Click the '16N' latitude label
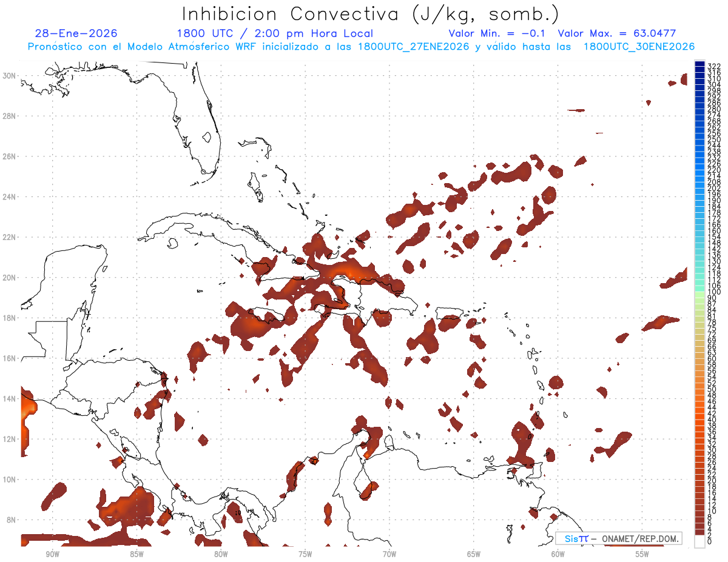The width and height of the screenshot is (728, 562). click(x=10, y=358)
